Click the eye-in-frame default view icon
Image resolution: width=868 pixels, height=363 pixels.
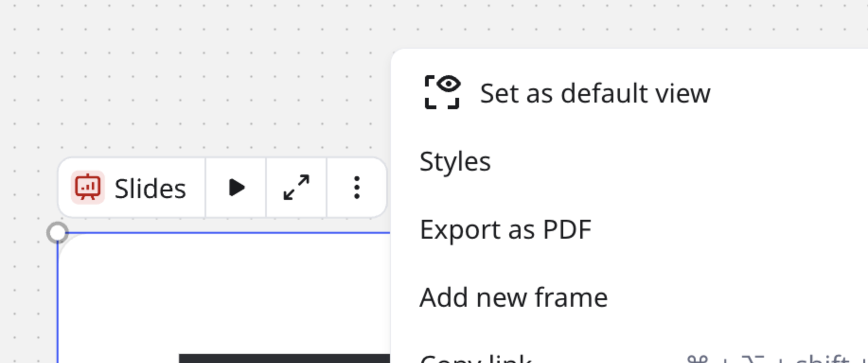442,92
